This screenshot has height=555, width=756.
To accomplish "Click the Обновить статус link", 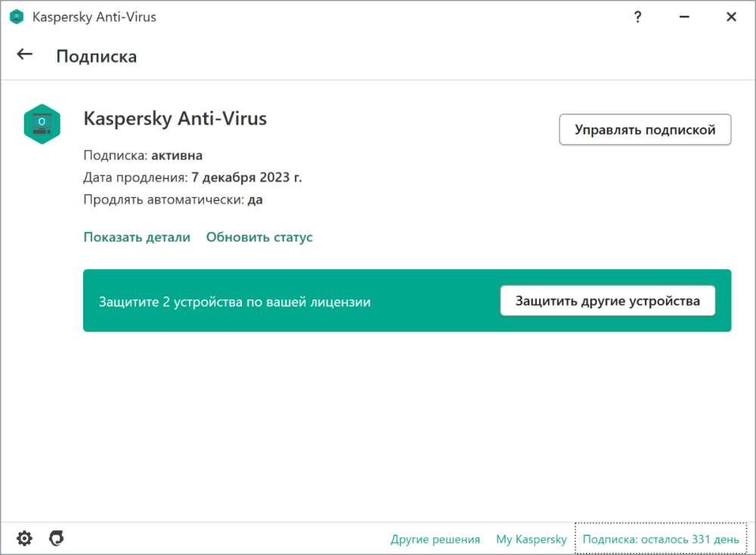I will (259, 237).
